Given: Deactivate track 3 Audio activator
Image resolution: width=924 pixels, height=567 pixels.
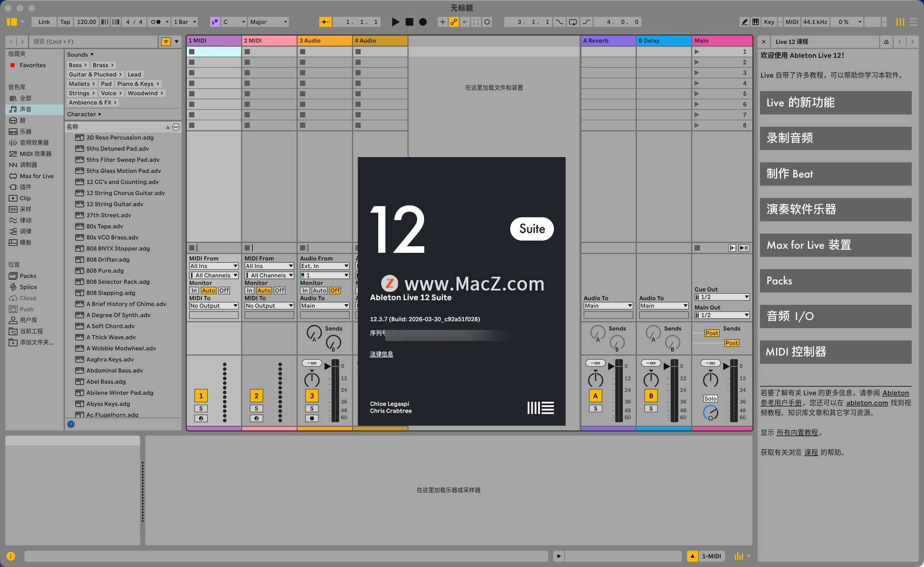Looking at the screenshot, I should pos(311,396).
